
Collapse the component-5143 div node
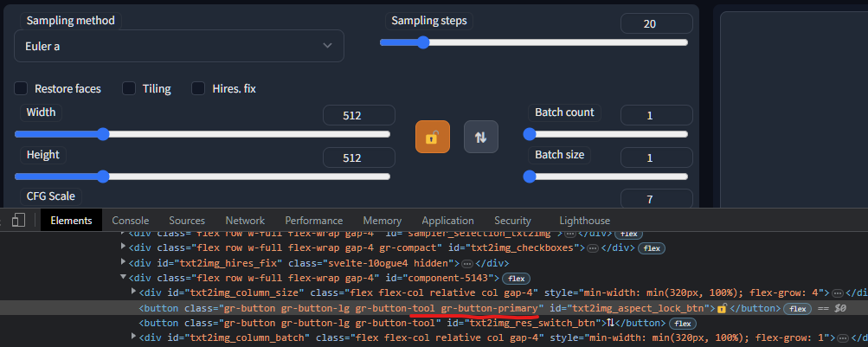(124, 278)
